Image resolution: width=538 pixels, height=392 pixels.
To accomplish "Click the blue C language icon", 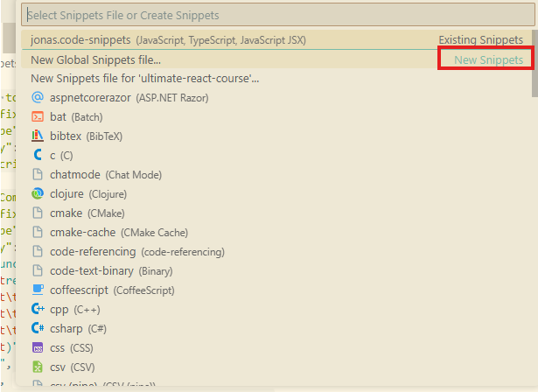I will click(x=38, y=155).
